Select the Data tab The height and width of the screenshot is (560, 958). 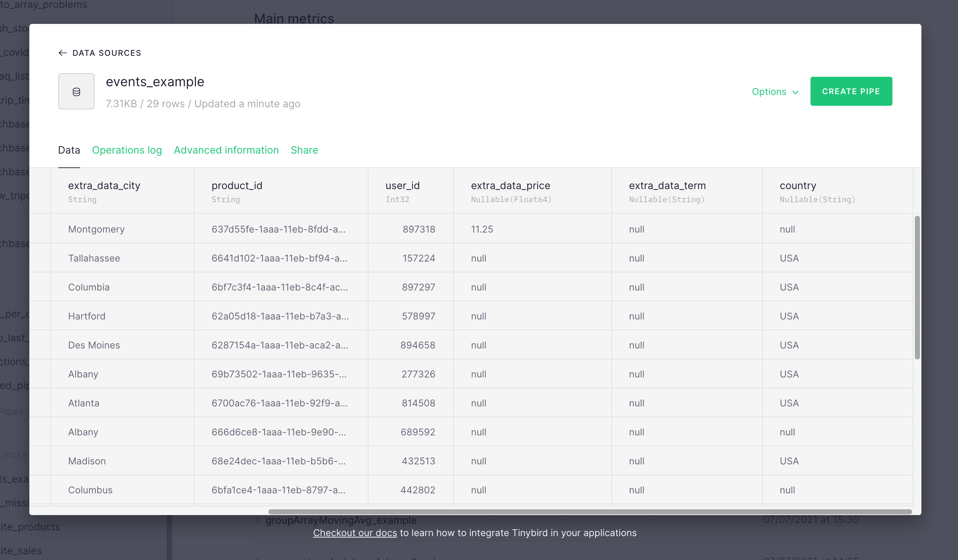(69, 150)
